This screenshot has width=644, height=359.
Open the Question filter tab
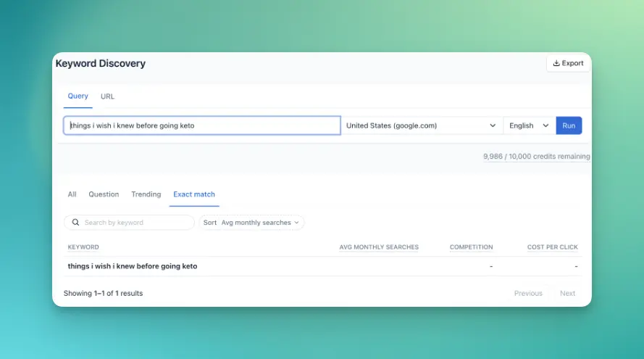tap(104, 194)
